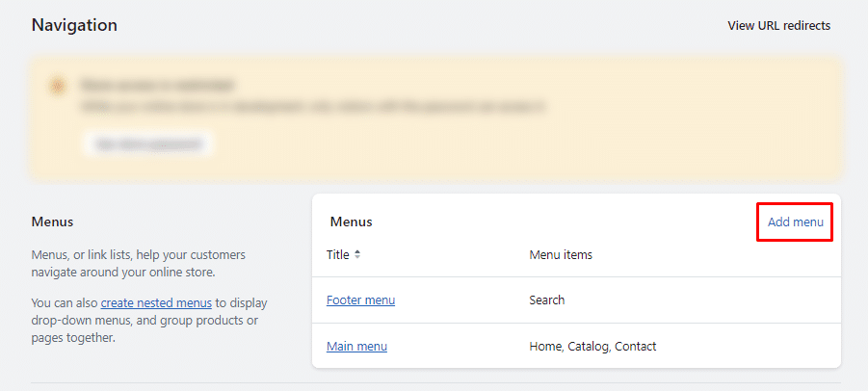Click the orange warning icon in banner
Viewport: 868px width, 391px height.
(58, 86)
